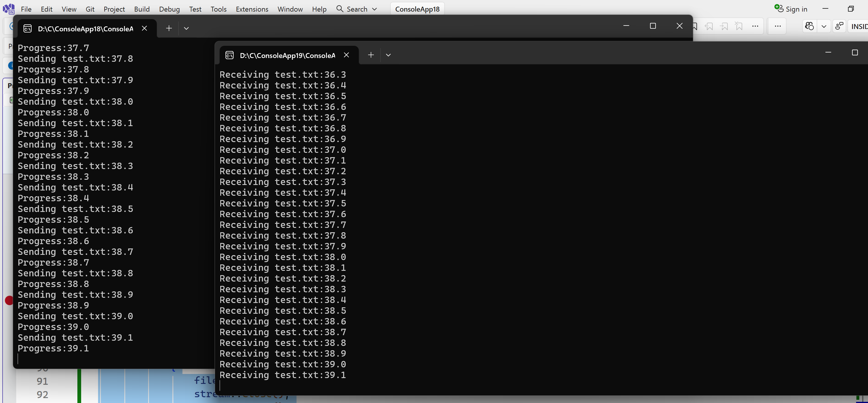Expand ConsoleApp19 terminal profile dropdown

click(x=388, y=55)
